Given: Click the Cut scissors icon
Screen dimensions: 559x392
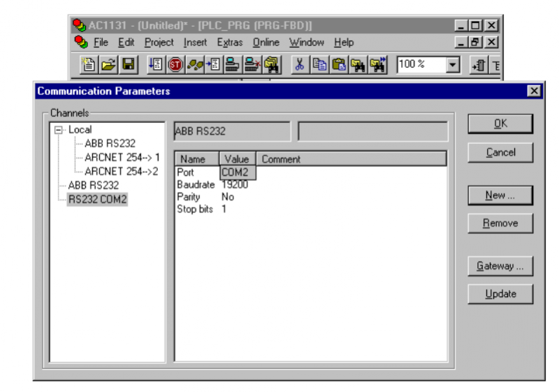Looking at the screenshot, I should click(x=300, y=65).
